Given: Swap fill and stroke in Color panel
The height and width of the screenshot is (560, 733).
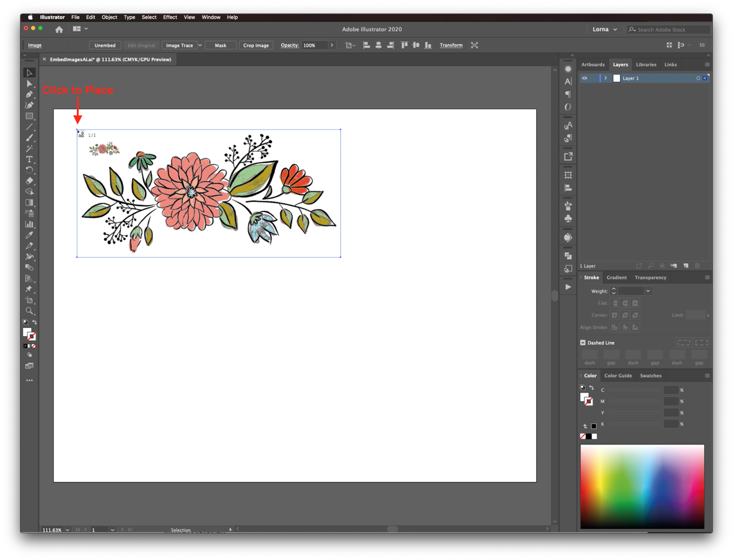Looking at the screenshot, I should pyautogui.click(x=591, y=388).
